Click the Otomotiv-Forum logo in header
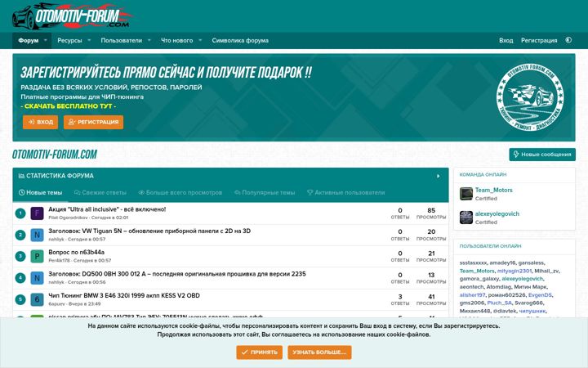 73,16
